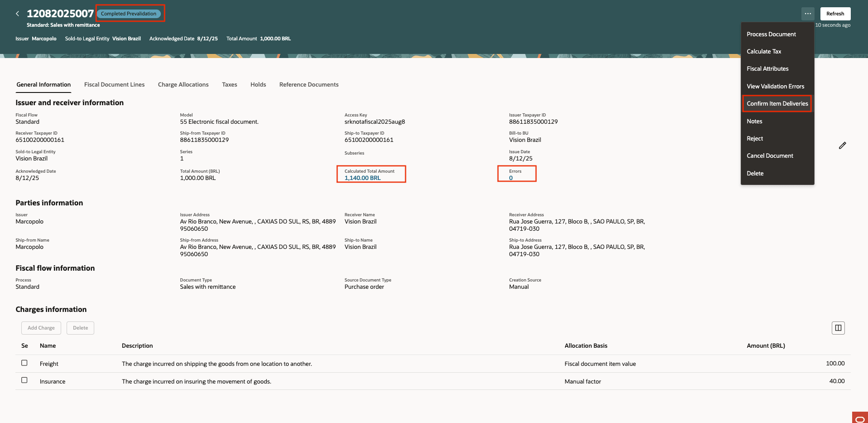Click the Insurance name cell

tap(53, 382)
